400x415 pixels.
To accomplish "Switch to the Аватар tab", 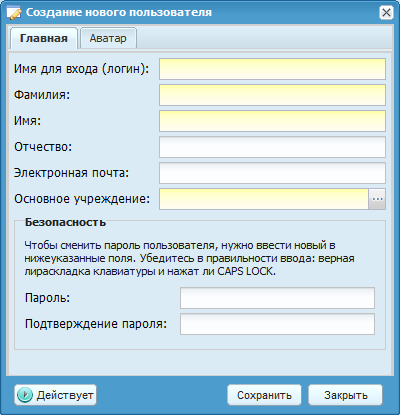I will (108, 38).
